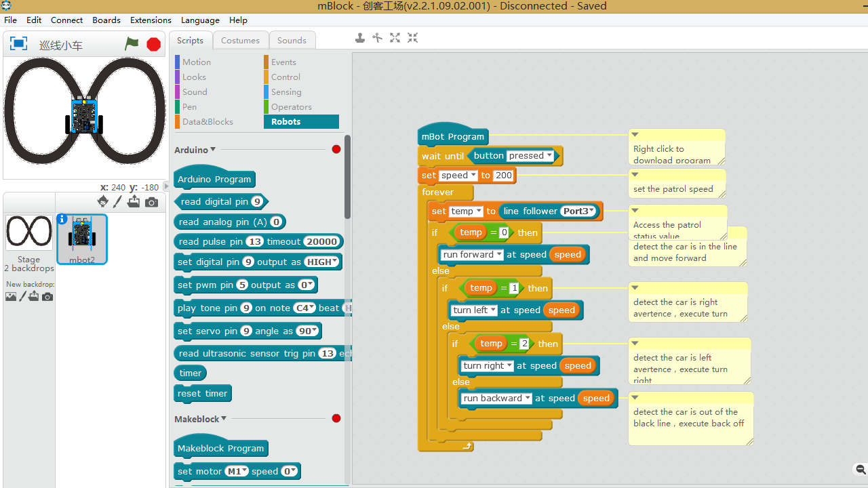This screenshot has height=488, width=868.
Task: Click the timeout 20000 field in read pulse block
Action: click(322, 242)
